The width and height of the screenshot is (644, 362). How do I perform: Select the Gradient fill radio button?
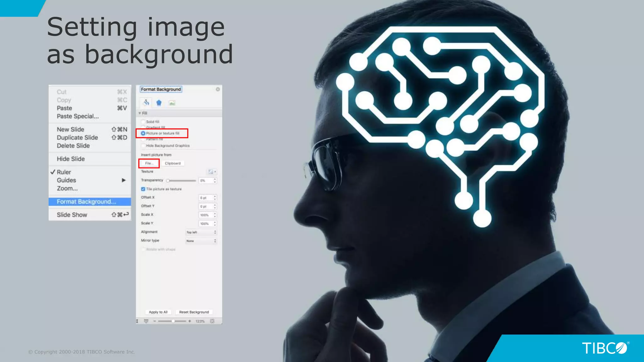pos(143,127)
